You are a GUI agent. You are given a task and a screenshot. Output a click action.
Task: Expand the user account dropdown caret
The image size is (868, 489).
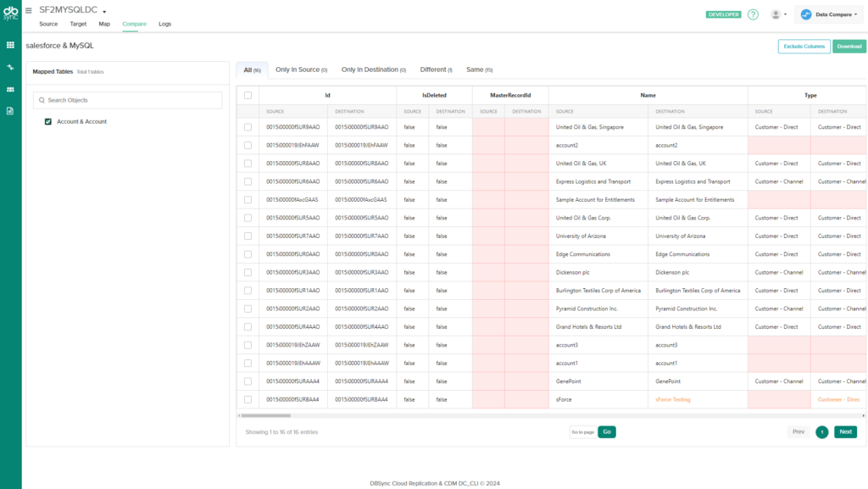pos(786,15)
